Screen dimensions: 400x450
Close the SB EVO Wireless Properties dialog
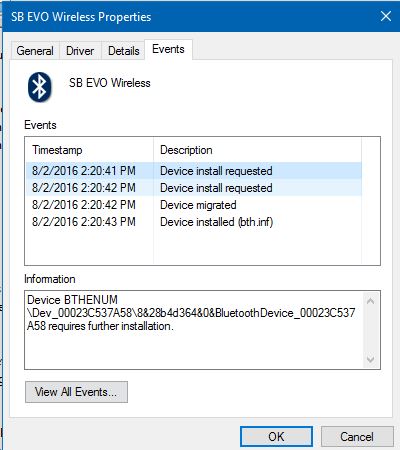(386, 16)
